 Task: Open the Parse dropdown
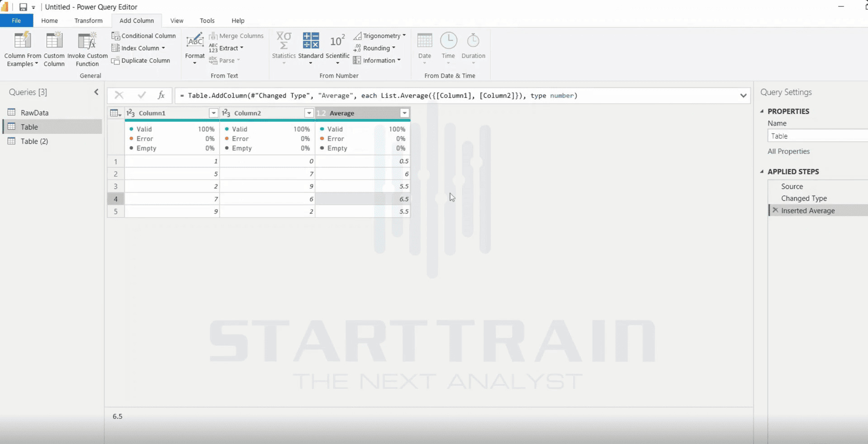pyautogui.click(x=238, y=61)
